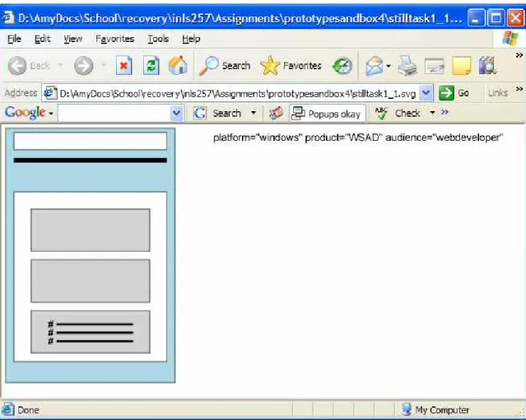The image size is (526, 420).
Task: Print the page with the printer icon
Action: pyautogui.click(x=407, y=66)
